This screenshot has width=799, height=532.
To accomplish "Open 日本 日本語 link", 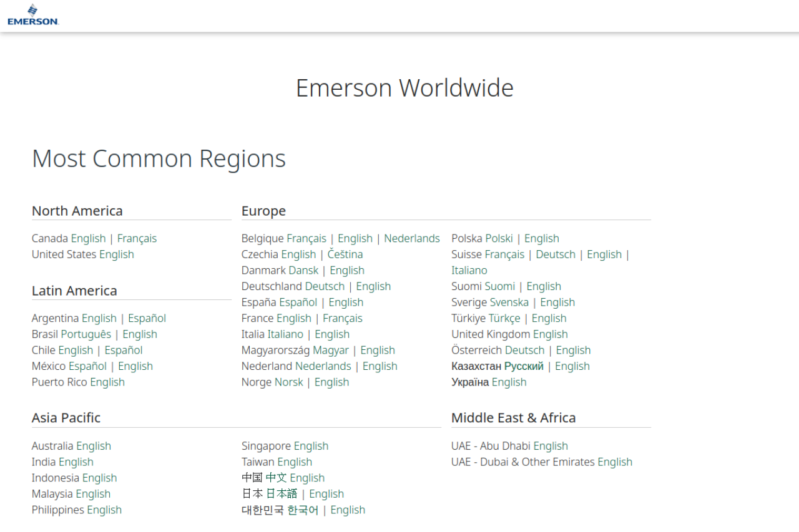I will (x=282, y=494).
